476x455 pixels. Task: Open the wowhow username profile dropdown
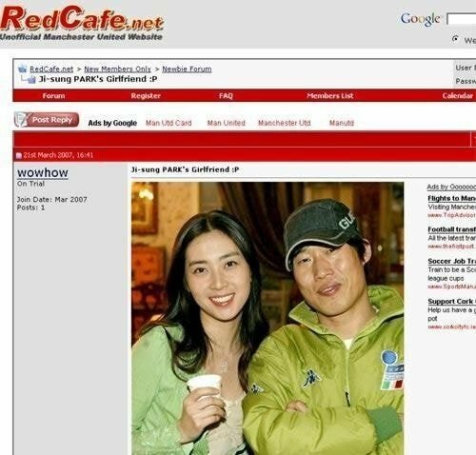[43, 173]
